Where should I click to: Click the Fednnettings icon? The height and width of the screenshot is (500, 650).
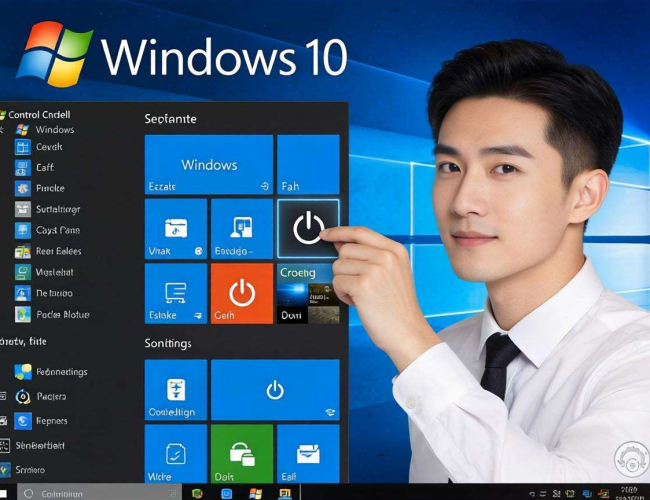[23, 372]
